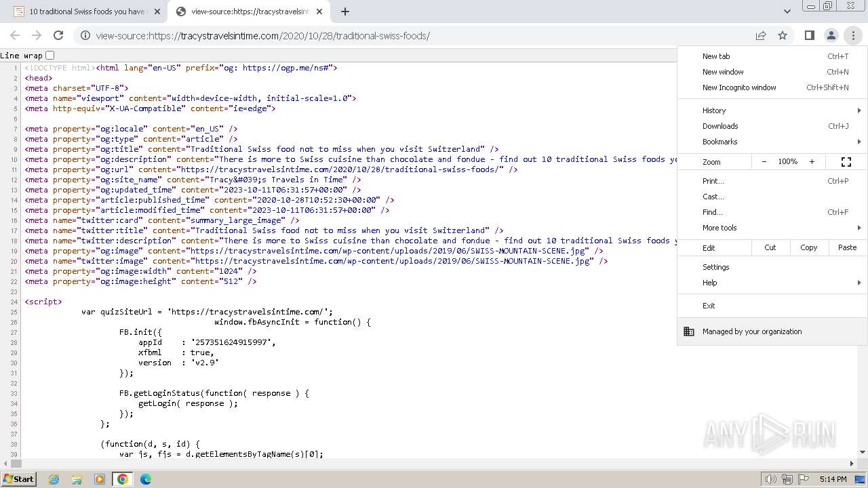Click Managed by your organization
Viewport: 868px width, 488px height.
772,331
